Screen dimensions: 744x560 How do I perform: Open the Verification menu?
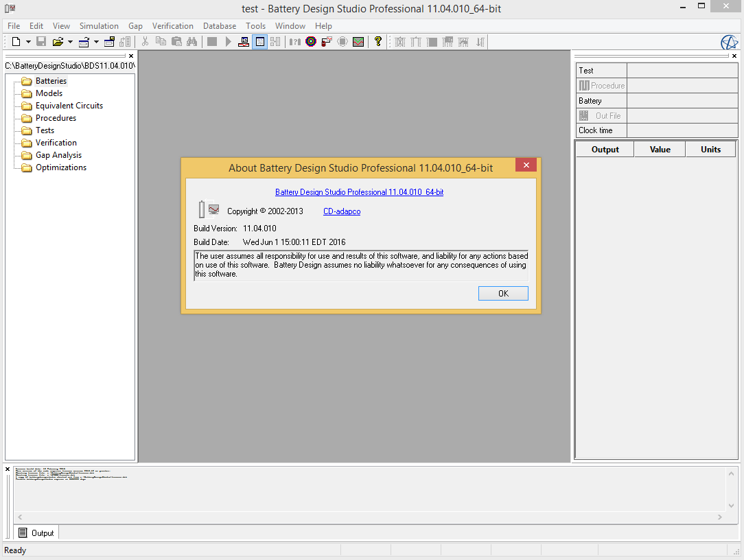(173, 26)
